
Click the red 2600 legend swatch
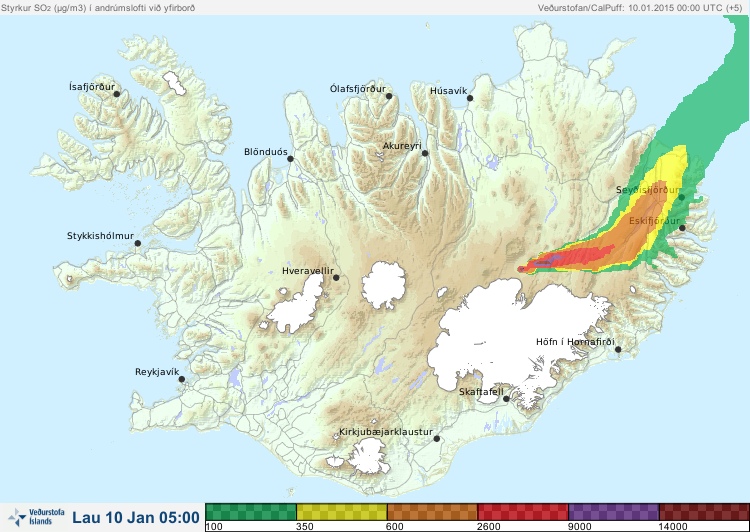pos(523,512)
